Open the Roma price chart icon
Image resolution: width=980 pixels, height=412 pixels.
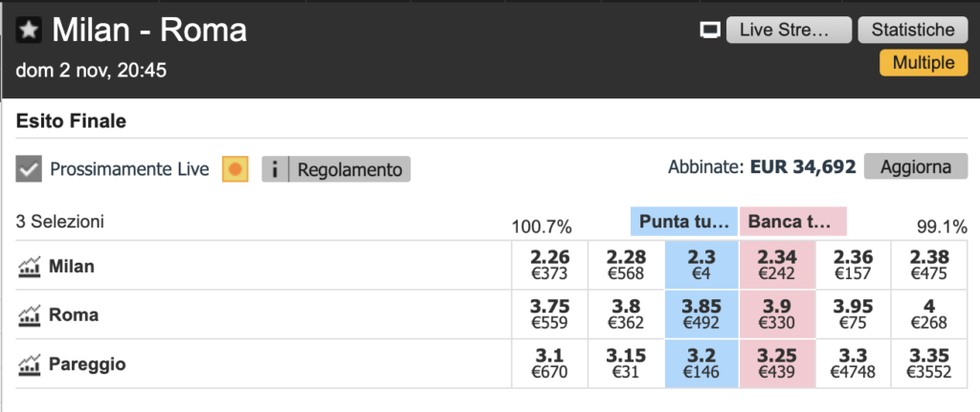30,315
